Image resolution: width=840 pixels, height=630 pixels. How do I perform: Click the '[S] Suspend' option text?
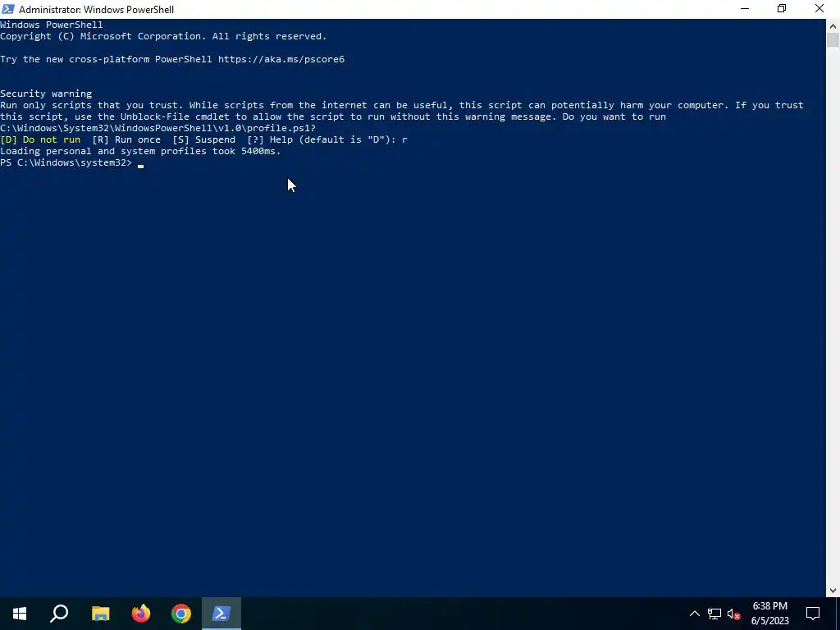click(204, 139)
